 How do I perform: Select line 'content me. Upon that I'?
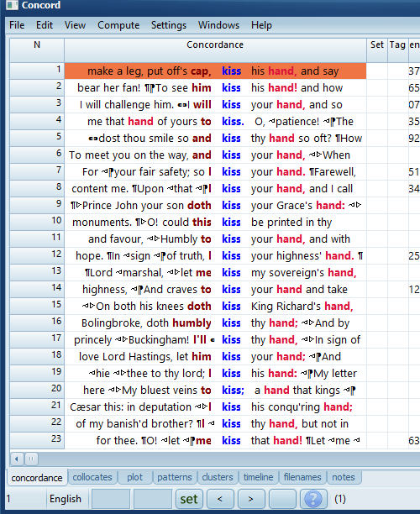(215, 188)
